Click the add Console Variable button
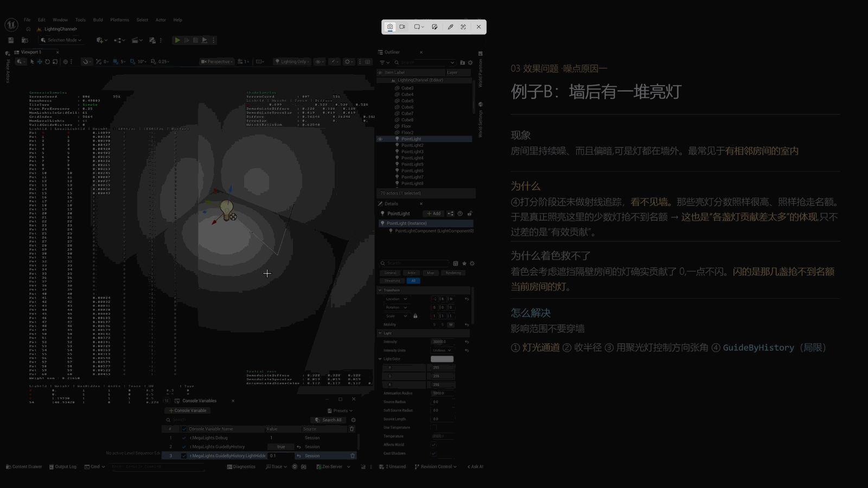 click(188, 410)
